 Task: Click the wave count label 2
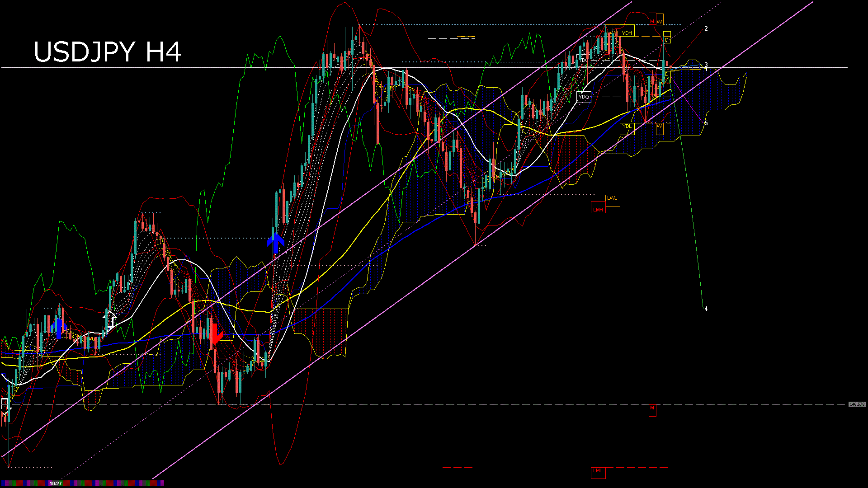707,28
